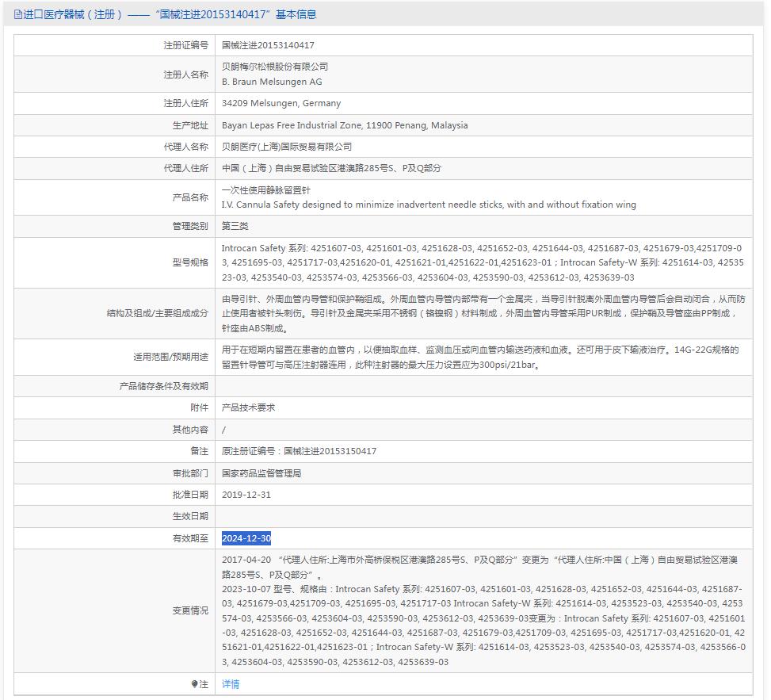The height and width of the screenshot is (700, 771).
Task: Click 其他内容 row label
Action: click(190, 430)
